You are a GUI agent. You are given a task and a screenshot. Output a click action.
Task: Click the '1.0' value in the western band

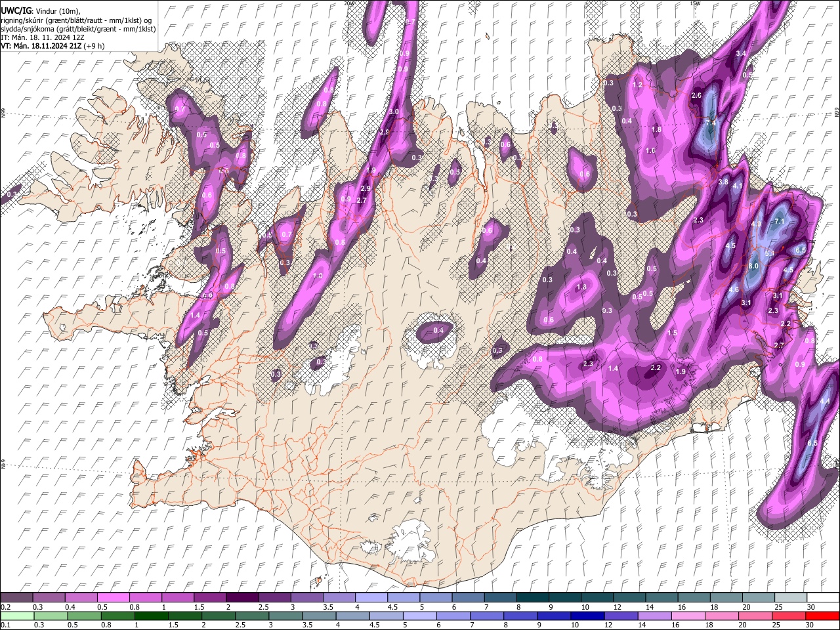pyautogui.click(x=318, y=276)
